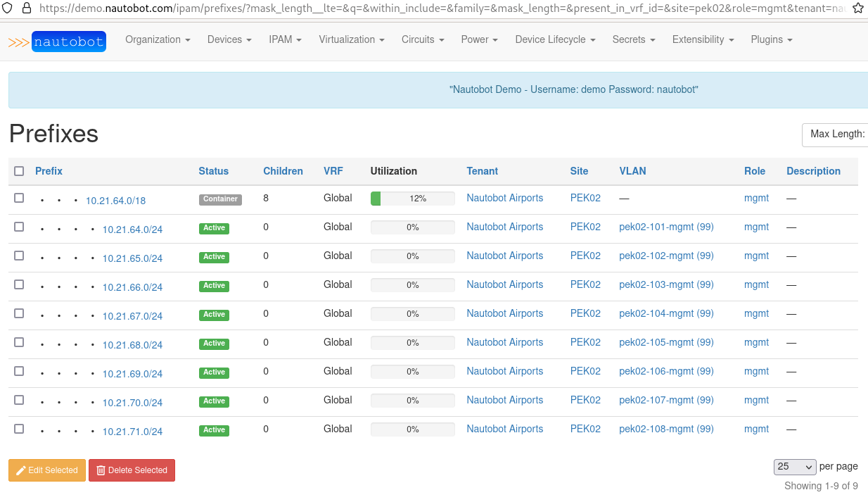Open mgmt role in 10.21.70.0/24 row

pos(756,400)
